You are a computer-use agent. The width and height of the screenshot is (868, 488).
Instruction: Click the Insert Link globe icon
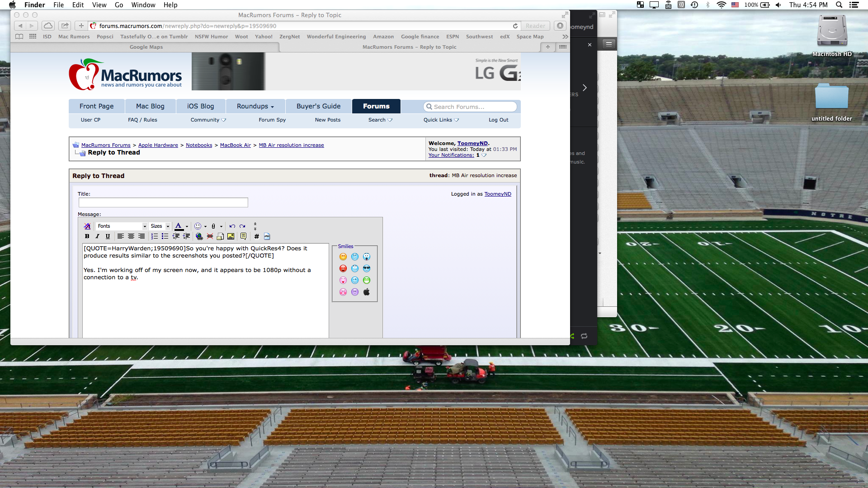[199, 236]
